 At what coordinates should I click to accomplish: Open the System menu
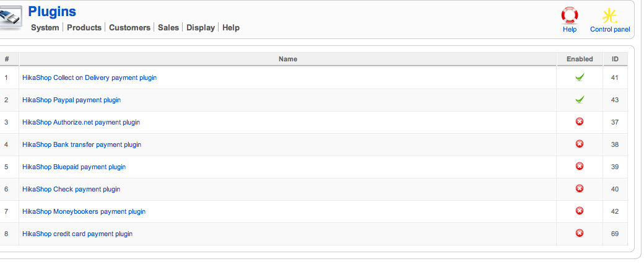point(45,27)
